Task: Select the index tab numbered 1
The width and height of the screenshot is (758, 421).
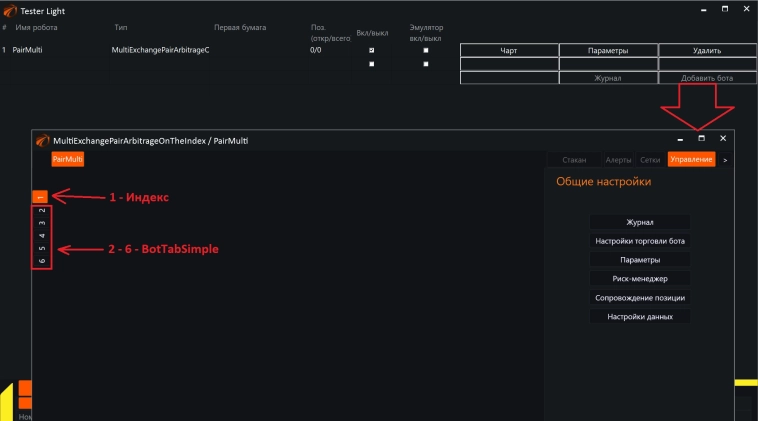Action: coord(41,197)
